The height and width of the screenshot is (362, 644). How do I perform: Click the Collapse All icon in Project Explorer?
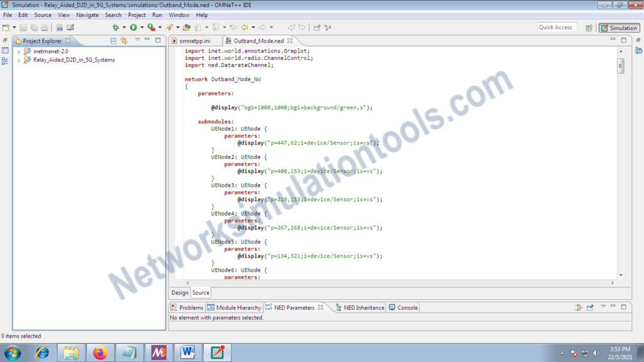click(x=113, y=40)
